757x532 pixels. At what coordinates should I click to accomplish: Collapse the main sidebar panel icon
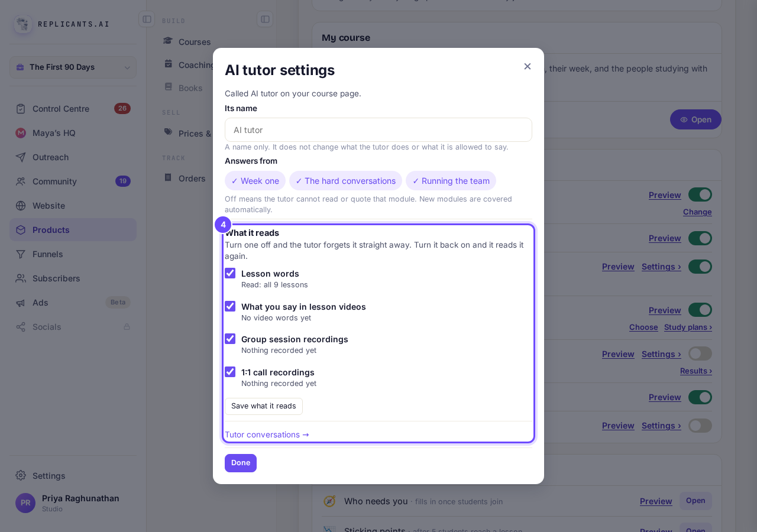[x=147, y=19]
